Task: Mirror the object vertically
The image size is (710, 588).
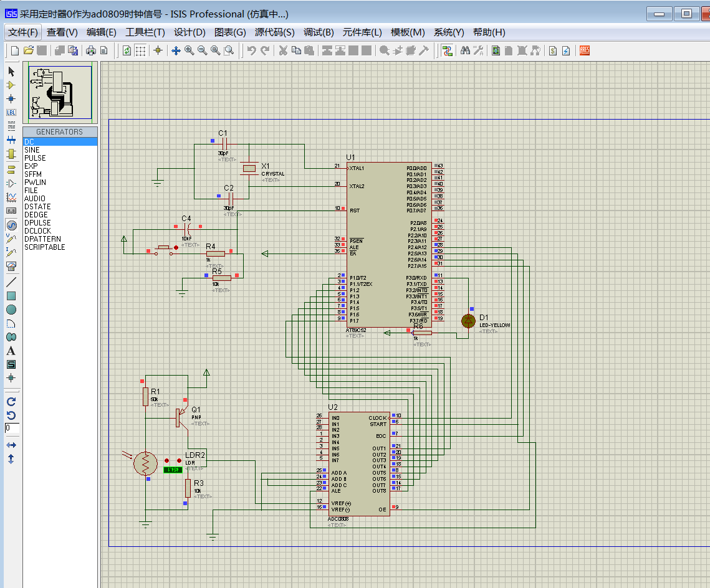Action: [x=11, y=459]
